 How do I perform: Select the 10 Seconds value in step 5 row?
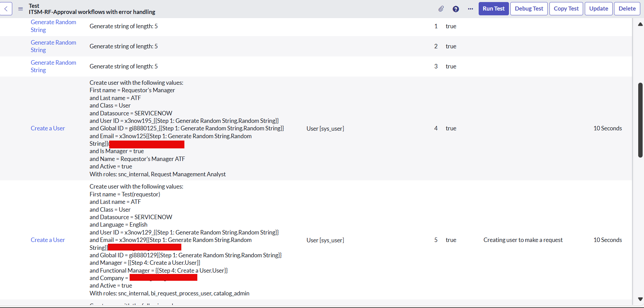click(608, 240)
